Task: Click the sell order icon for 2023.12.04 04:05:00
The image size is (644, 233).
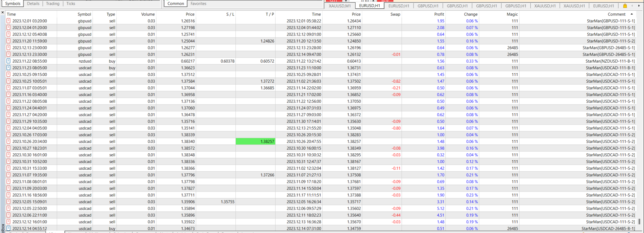Action: pos(8,128)
